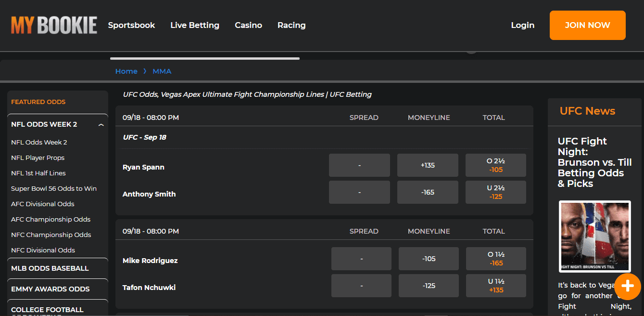
Task: Select Mike Rodriguez moneyline -105
Action: 429,259
